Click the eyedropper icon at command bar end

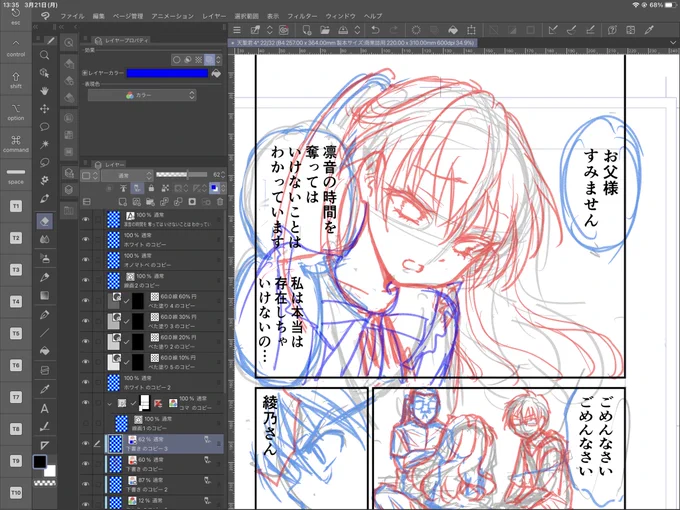[x=649, y=30]
